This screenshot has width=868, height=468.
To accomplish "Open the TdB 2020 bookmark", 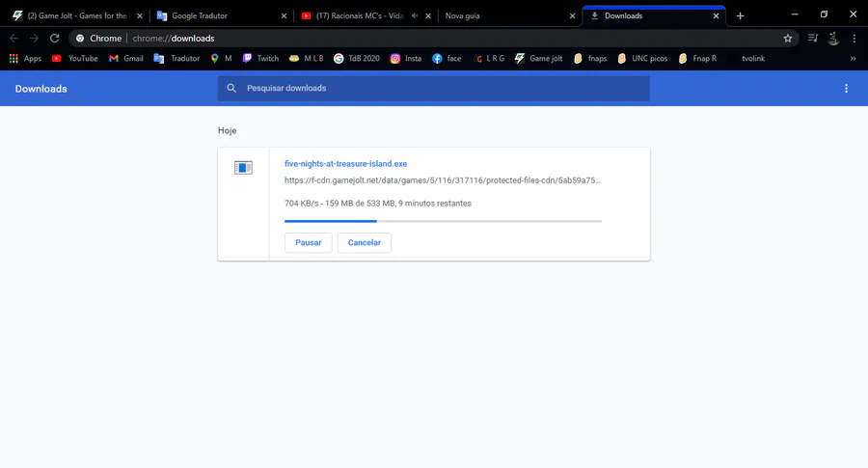I will click(x=357, y=58).
